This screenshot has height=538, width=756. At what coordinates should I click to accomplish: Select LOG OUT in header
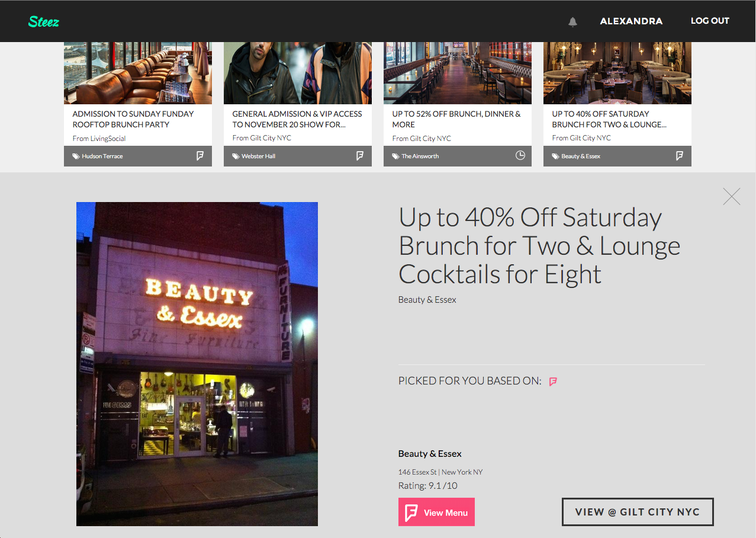coord(710,21)
